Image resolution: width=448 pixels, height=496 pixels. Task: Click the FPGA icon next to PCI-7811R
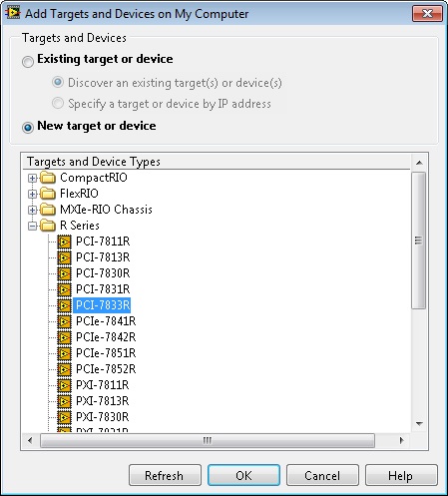tap(64, 242)
